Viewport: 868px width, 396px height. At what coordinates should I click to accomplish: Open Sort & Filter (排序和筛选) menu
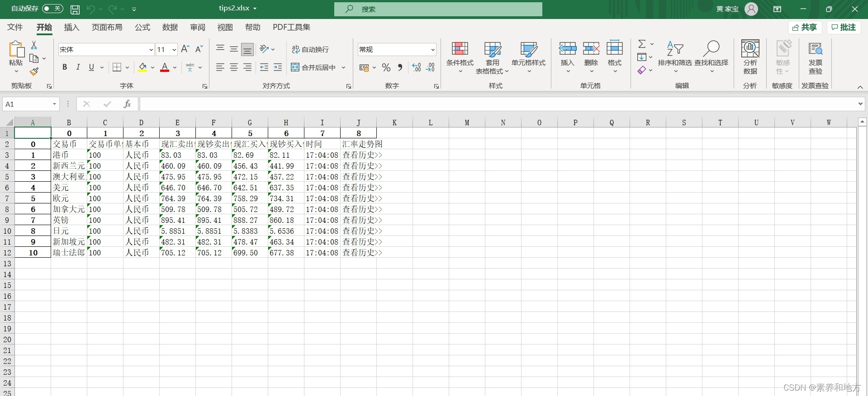pos(675,57)
